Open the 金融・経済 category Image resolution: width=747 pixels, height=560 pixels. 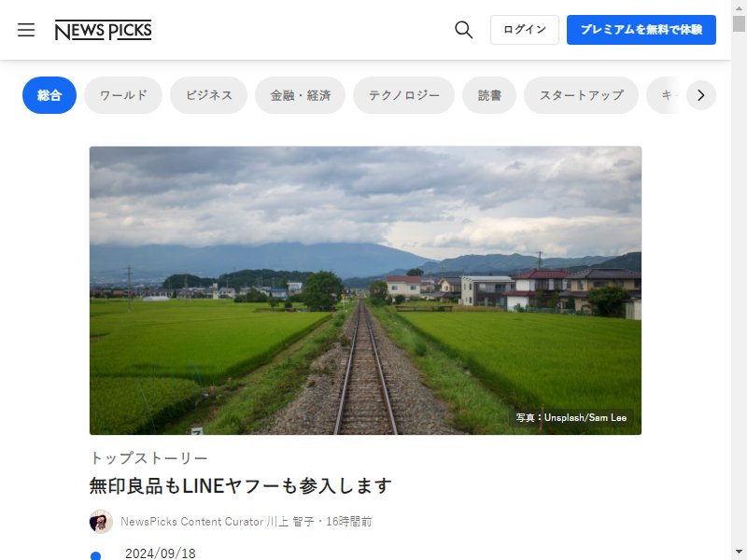[300, 95]
